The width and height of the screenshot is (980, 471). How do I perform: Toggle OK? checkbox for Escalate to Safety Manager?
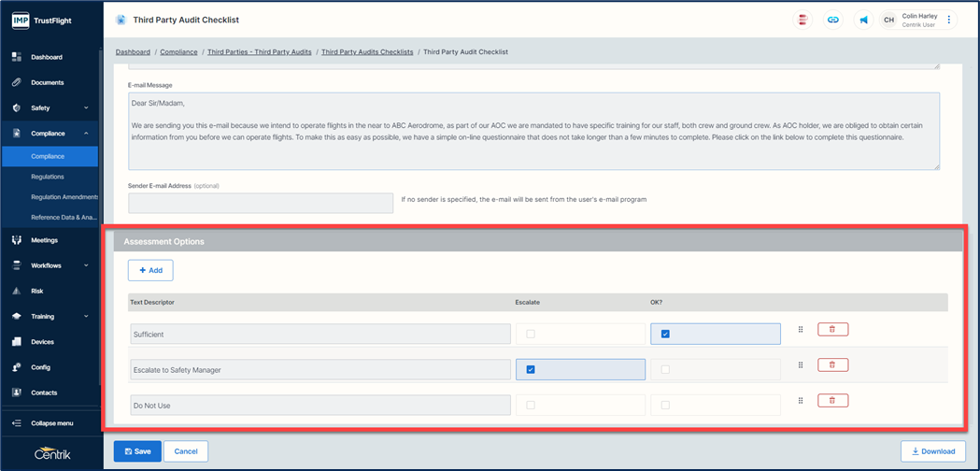pyautogui.click(x=665, y=370)
